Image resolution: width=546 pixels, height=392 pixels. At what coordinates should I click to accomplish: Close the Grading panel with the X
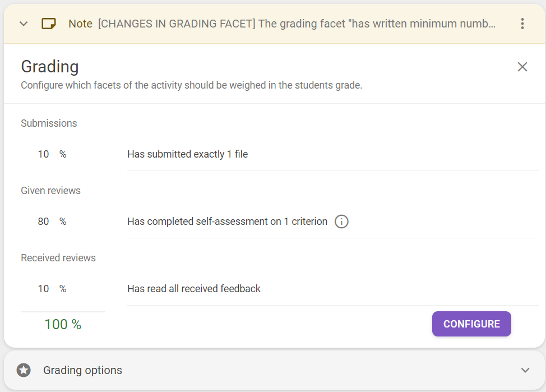click(522, 67)
